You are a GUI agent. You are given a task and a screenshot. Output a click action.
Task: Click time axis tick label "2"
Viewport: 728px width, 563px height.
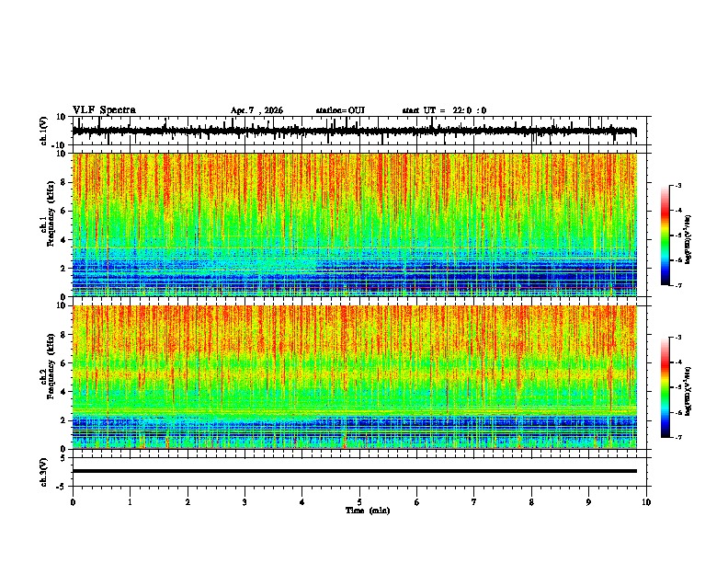point(188,502)
